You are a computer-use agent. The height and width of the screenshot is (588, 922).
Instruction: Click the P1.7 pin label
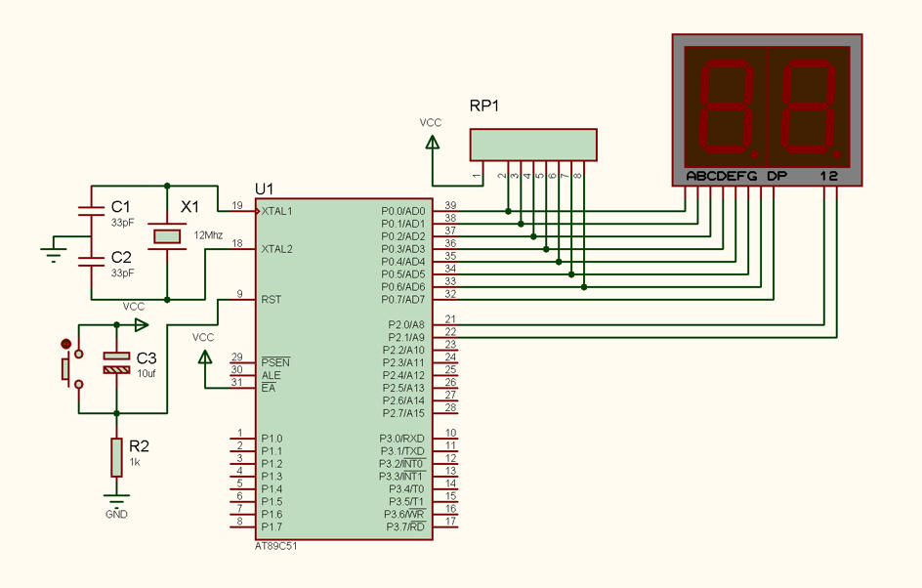pos(272,526)
